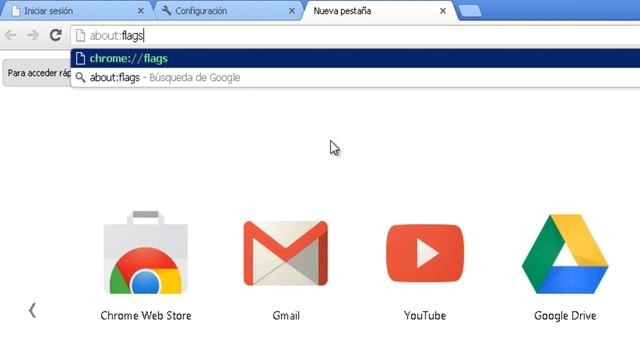Screen dimensions: 640x360
Task: Go back with the back arrow
Action: pyautogui.click(x=11, y=36)
